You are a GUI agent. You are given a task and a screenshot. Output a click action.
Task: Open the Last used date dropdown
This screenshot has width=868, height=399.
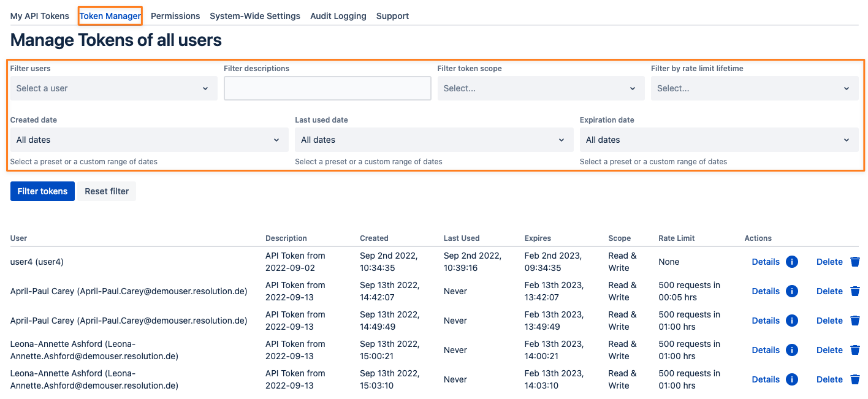pyautogui.click(x=434, y=140)
